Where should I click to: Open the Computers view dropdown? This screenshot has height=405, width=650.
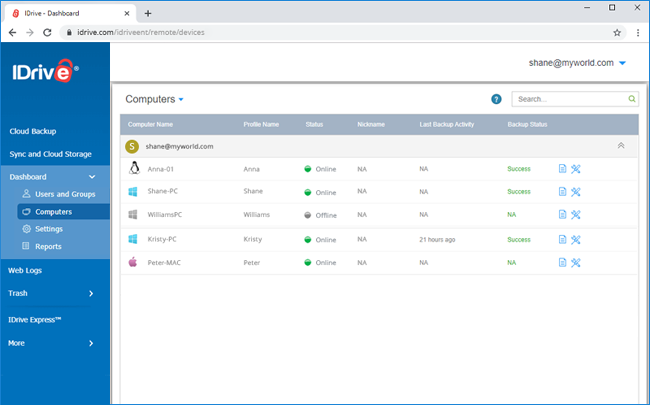pos(154,99)
